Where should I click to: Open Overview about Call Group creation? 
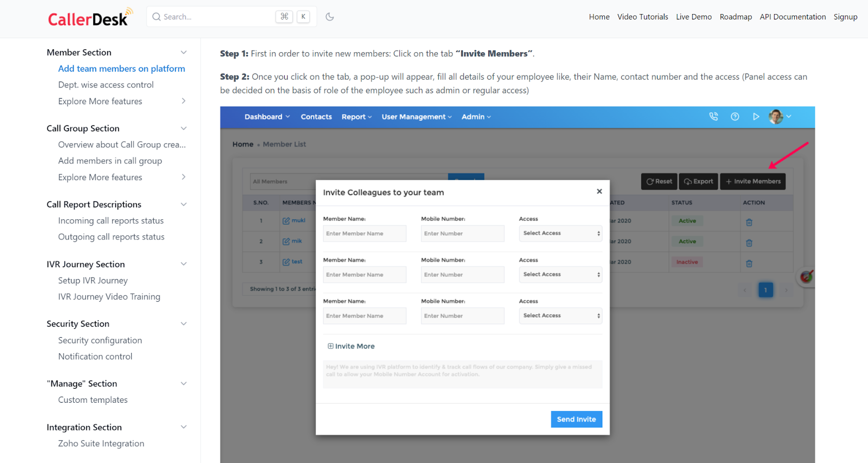point(122,144)
